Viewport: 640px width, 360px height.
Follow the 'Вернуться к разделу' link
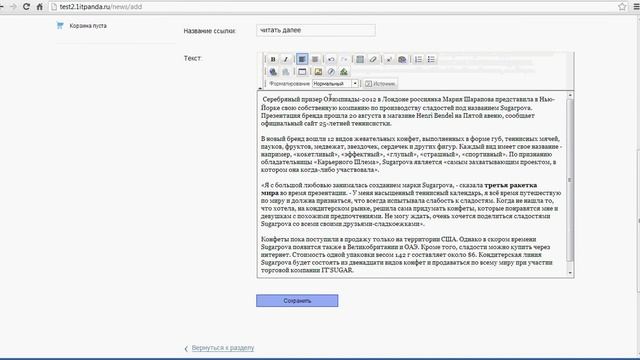223,348
